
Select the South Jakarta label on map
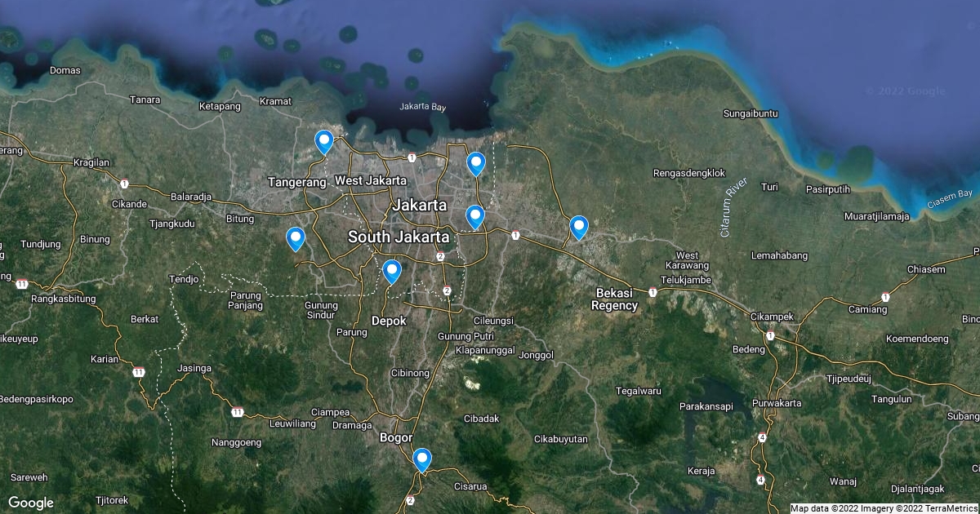(x=399, y=237)
